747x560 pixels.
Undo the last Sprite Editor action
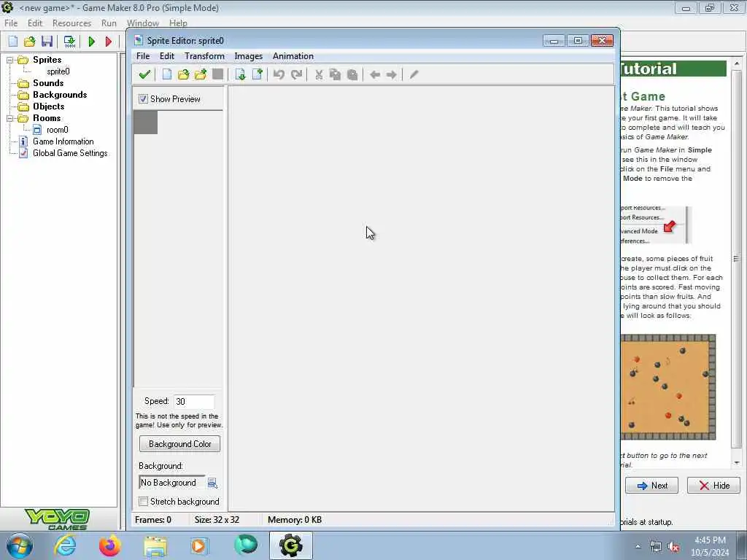point(279,74)
